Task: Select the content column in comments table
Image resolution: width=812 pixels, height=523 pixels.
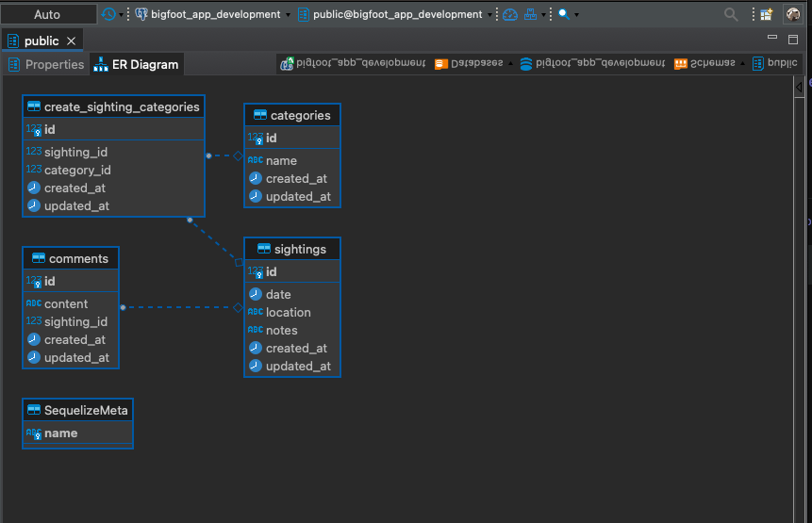Action: 66,303
